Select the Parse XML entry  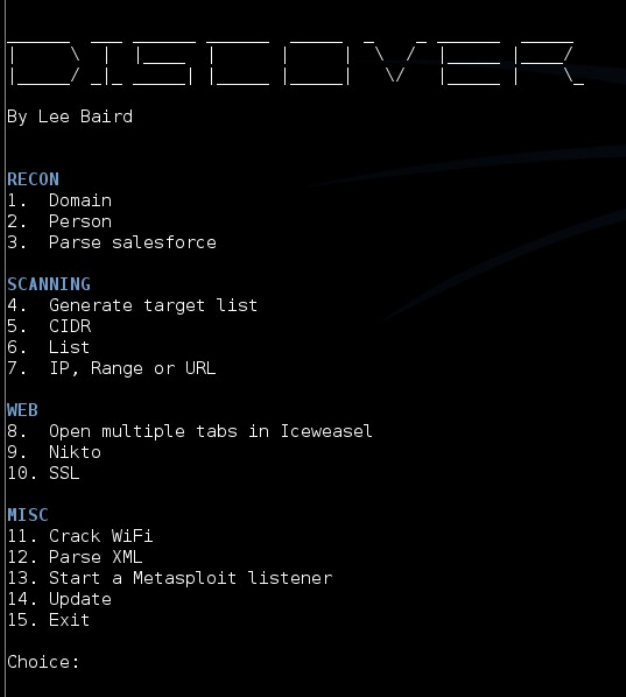tap(75, 557)
